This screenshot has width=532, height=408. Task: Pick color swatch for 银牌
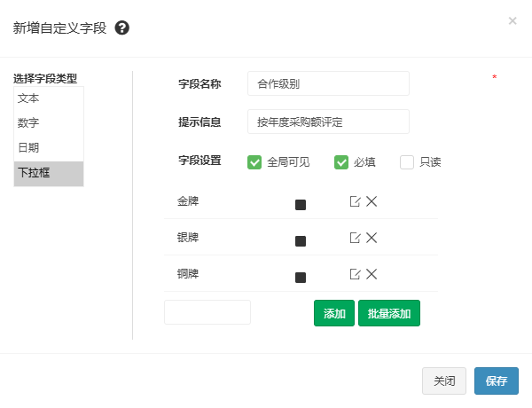click(301, 241)
